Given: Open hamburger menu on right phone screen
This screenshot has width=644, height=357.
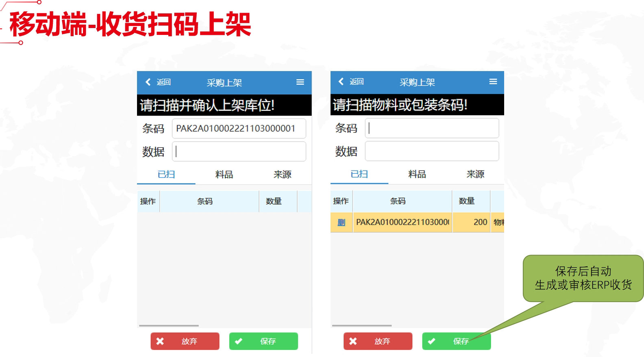Looking at the screenshot, I should pyautogui.click(x=493, y=82).
